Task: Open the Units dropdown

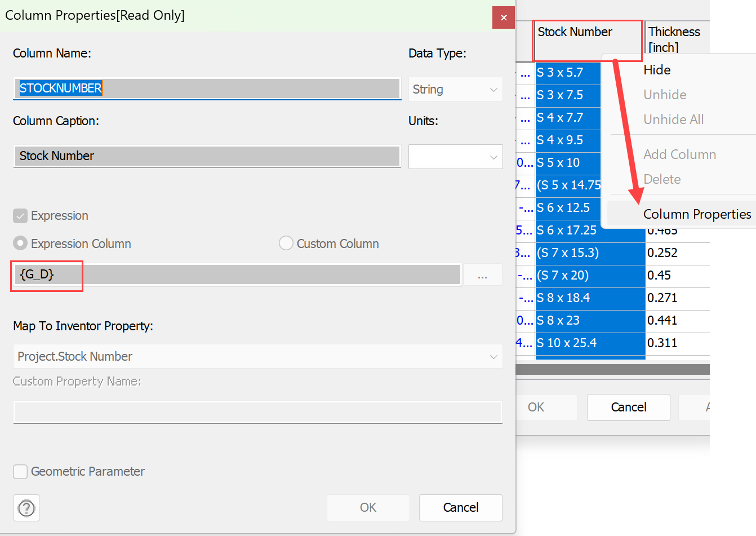Action: click(x=455, y=157)
